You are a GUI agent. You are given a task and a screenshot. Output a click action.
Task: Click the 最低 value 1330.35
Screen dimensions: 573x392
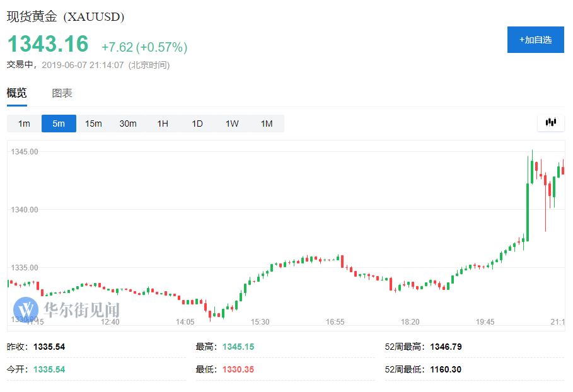[238, 369]
